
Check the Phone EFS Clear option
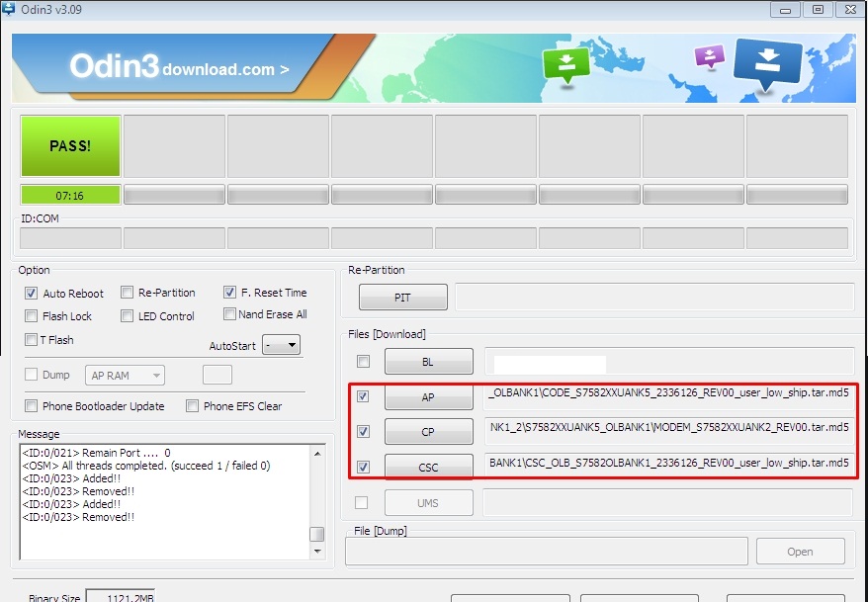pos(192,406)
